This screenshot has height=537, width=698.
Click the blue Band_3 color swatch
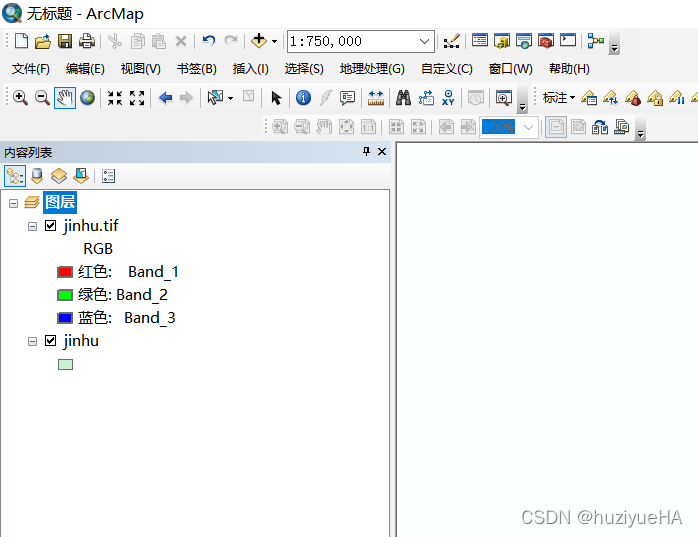[65, 318]
